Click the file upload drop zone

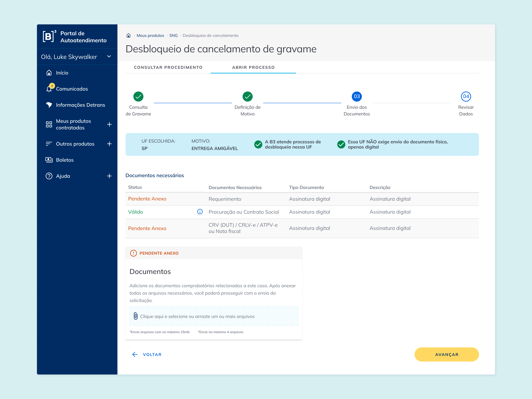point(214,316)
